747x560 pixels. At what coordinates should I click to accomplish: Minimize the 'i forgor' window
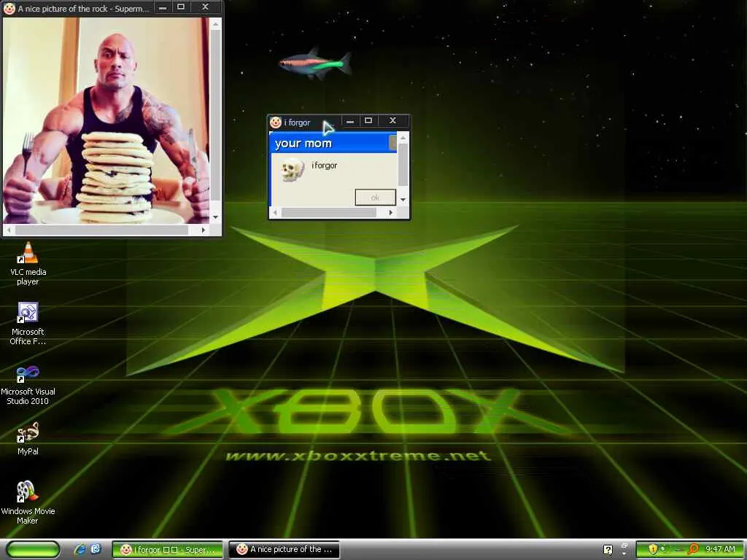click(350, 121)
